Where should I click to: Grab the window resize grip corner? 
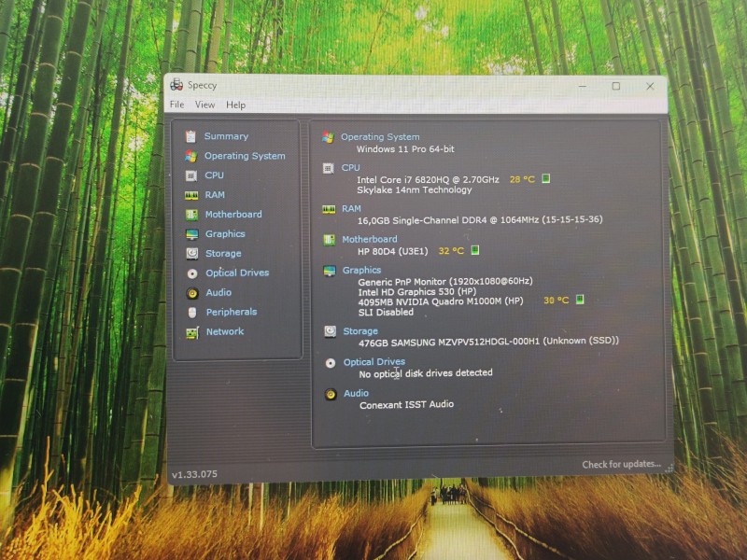(669, 469)
